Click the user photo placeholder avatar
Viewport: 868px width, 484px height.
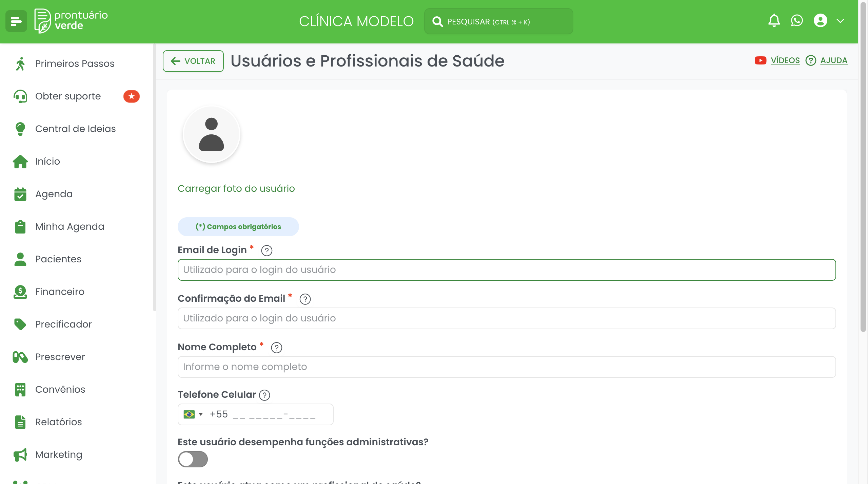[x=212, y=134]
